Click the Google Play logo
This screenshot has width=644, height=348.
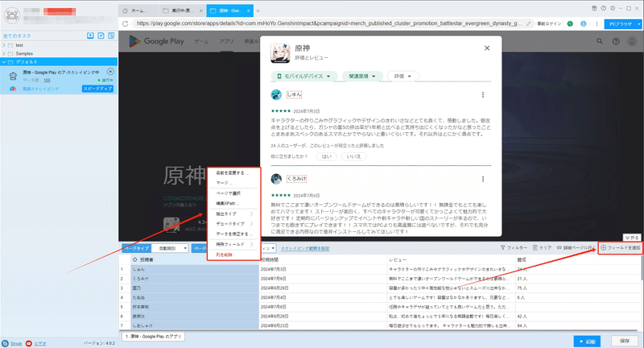point(156,41)
